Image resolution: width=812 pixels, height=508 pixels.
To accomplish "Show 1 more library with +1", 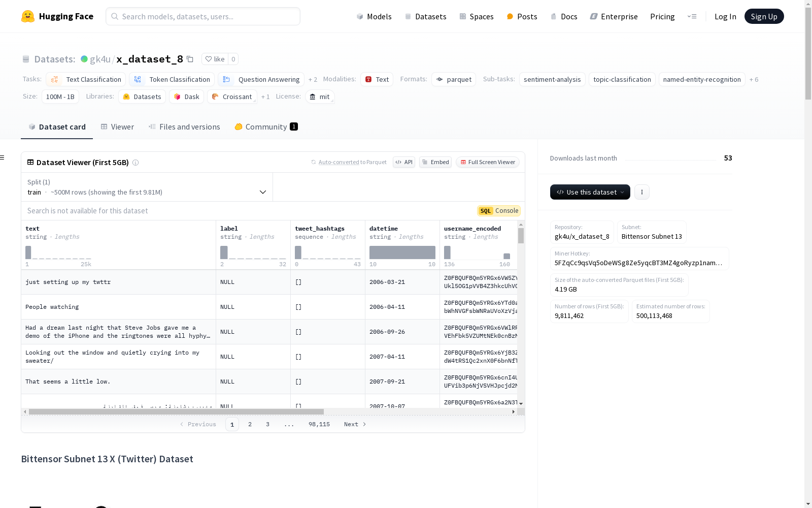I will 265,97.
